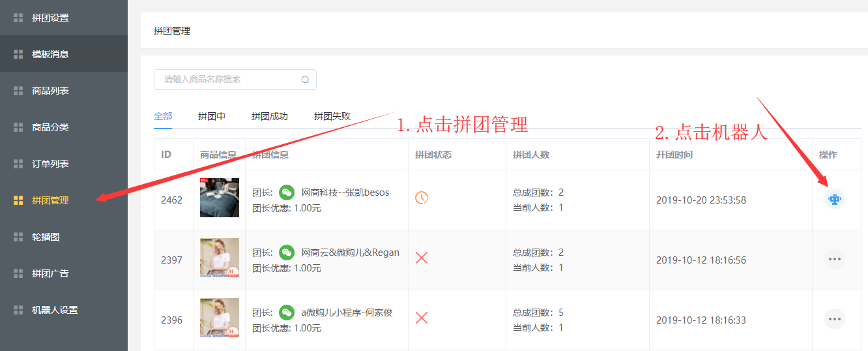Image resolution: width=868 pixels, height=351 pixels.
Task: Click yellow grid icon beside 拼团管理
Action: click(18, 200)
